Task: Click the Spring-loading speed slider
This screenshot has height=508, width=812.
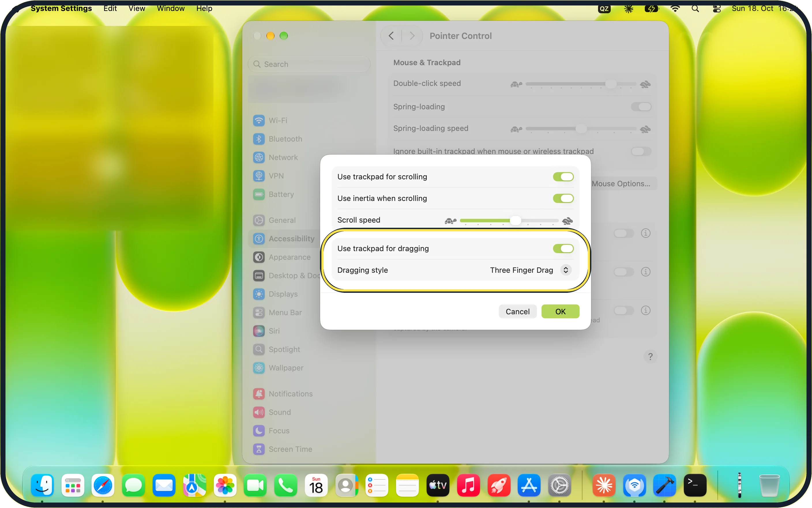Action: click(x=581, y=129)
